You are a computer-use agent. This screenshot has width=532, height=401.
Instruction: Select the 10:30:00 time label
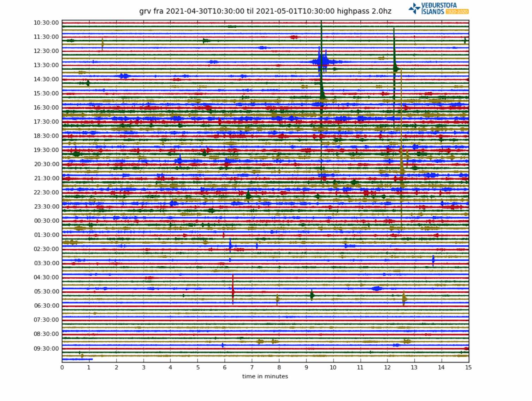(46, 23)
